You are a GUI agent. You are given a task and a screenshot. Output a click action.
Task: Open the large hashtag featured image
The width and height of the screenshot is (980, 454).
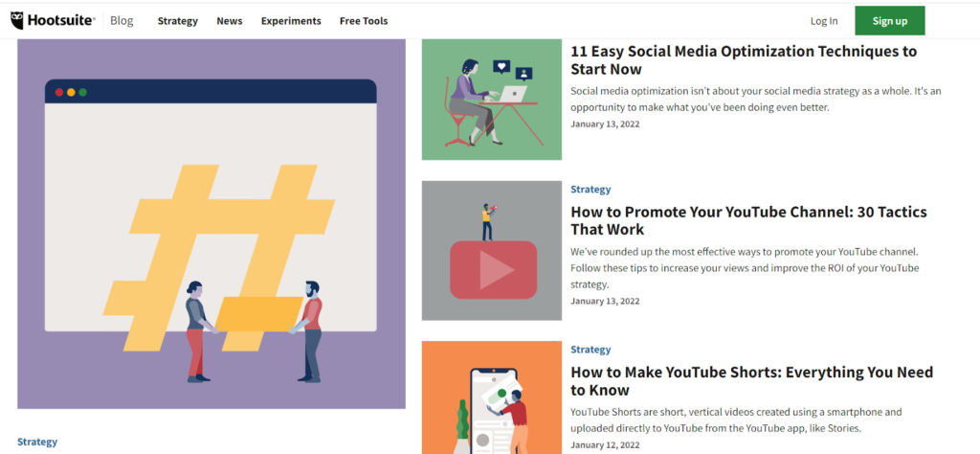[212, 224]
